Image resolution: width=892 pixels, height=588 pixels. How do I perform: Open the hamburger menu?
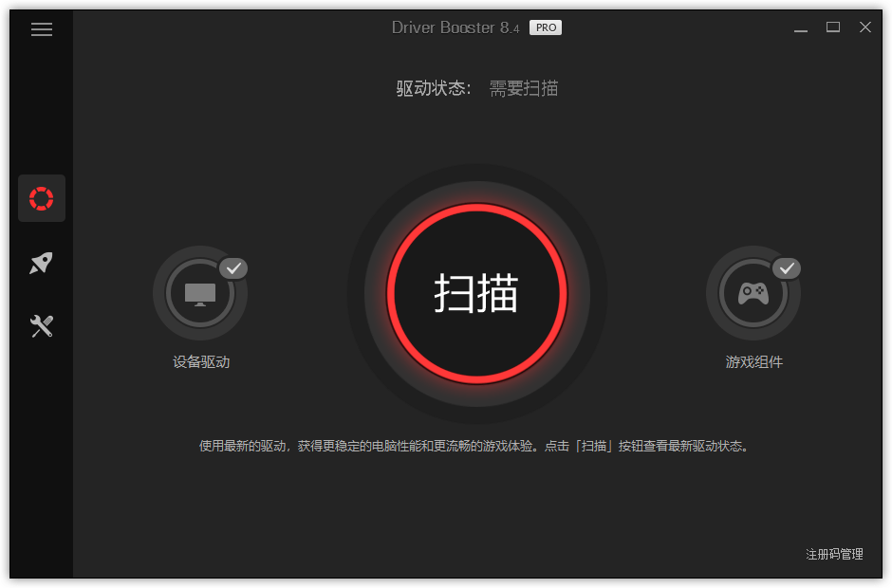click(41, 29)
